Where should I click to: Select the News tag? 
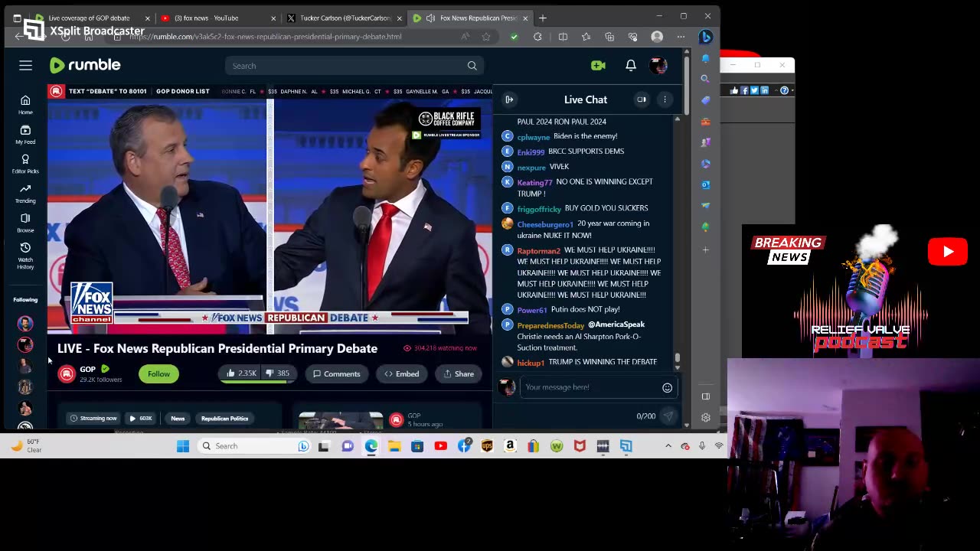tap(178, 419)
